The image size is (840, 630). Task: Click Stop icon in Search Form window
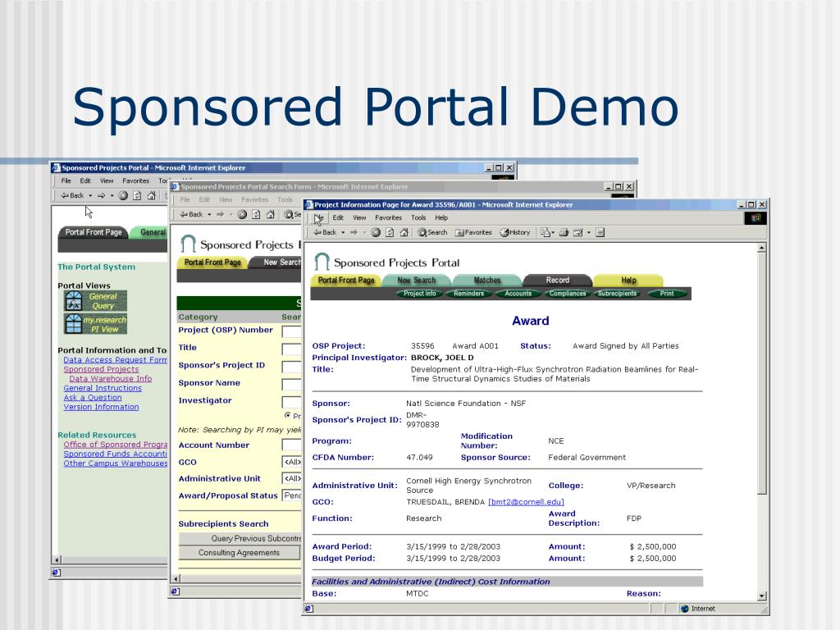pyautogui.click(x=242, y=214)
